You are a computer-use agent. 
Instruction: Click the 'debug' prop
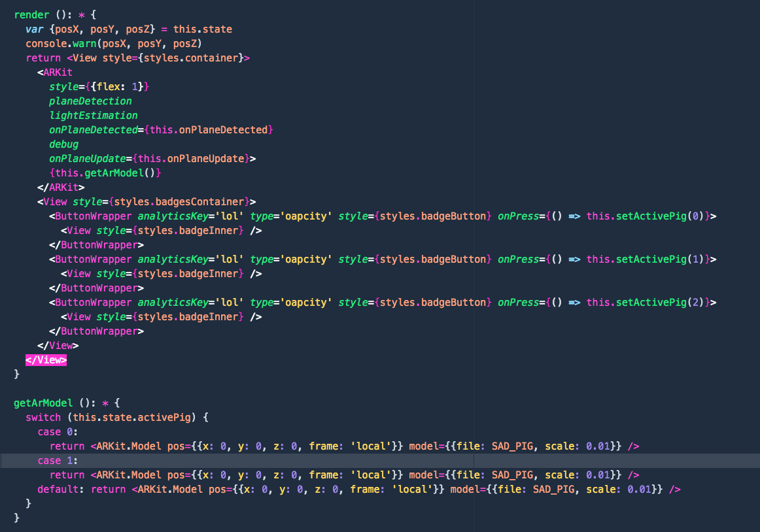(63, 144)
